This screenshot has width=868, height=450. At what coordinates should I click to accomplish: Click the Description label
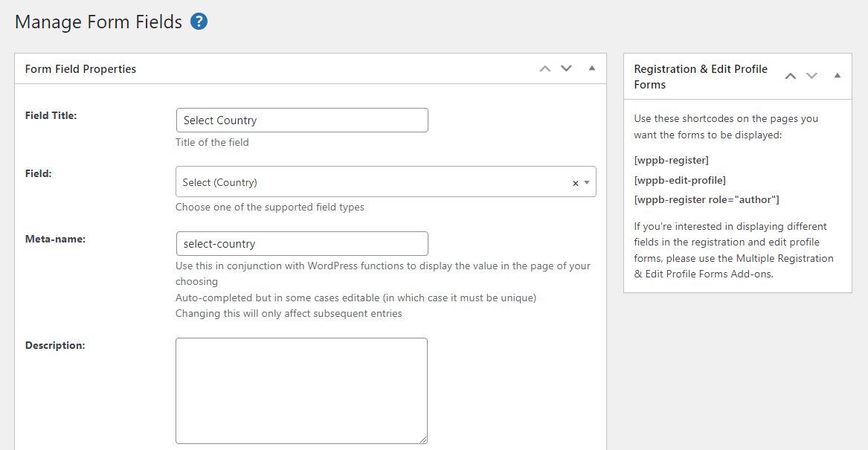tap(55, 345)
